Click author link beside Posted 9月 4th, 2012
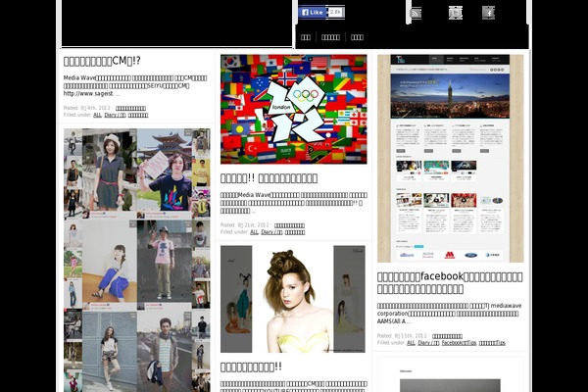This screenshot has width=588, height=392. click(x=130, y=109)
